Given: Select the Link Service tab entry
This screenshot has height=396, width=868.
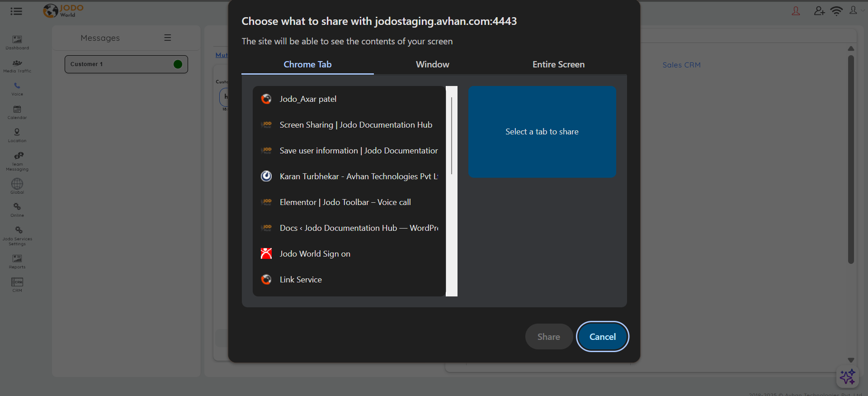Looking at the screenshot, I should click(349, 279).
